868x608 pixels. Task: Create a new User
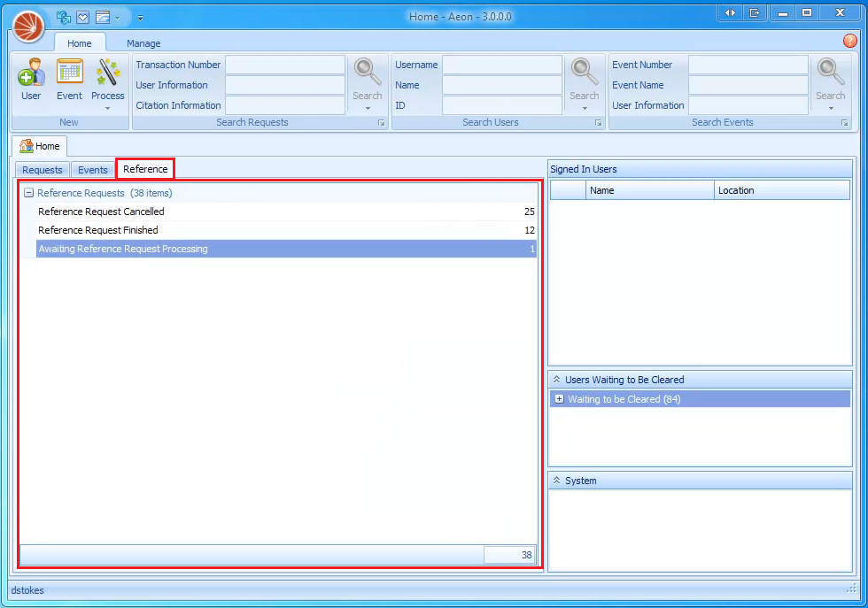31,80
